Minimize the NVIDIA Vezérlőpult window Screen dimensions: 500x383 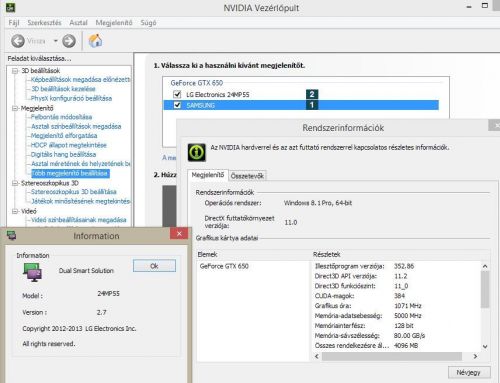pos(469,7)
